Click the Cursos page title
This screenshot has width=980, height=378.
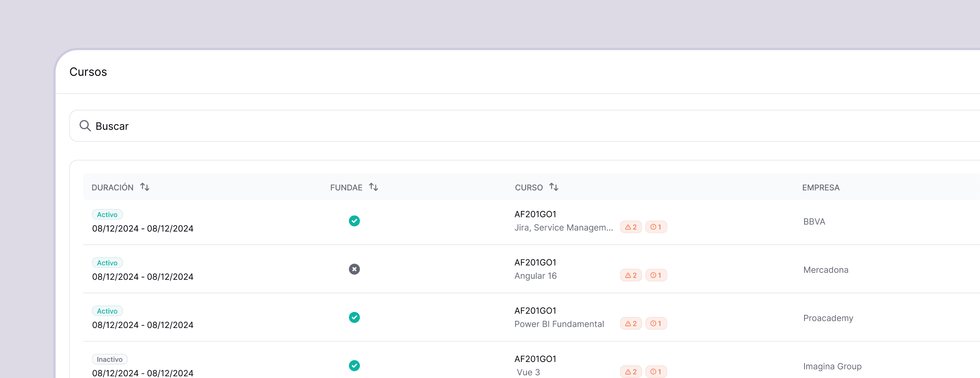[88, 72]
